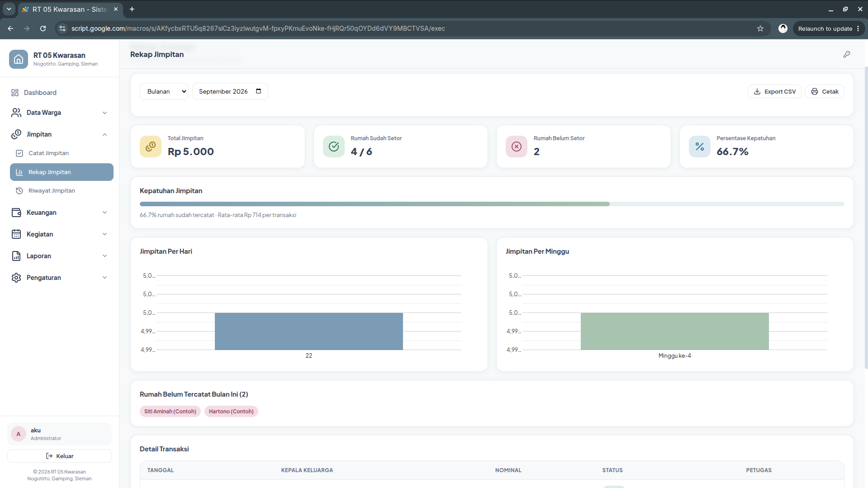Viewport: 868px width, 488px height.
Task: Click the Keluar logout button
Action: point(59,456)
